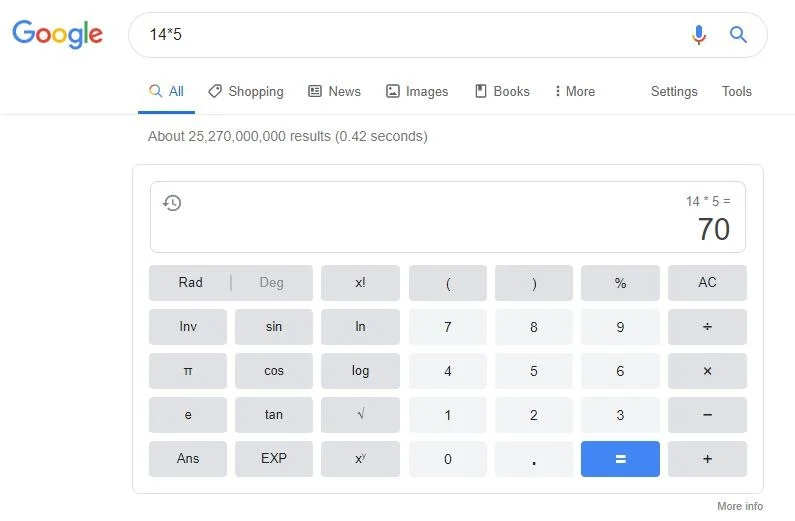Open the Settings menu
This screenshot has height=521, width=795.
point(674,91)
